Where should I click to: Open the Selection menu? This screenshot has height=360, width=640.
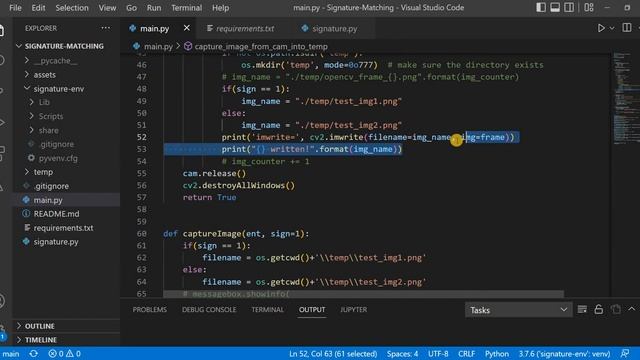(72, 8)
